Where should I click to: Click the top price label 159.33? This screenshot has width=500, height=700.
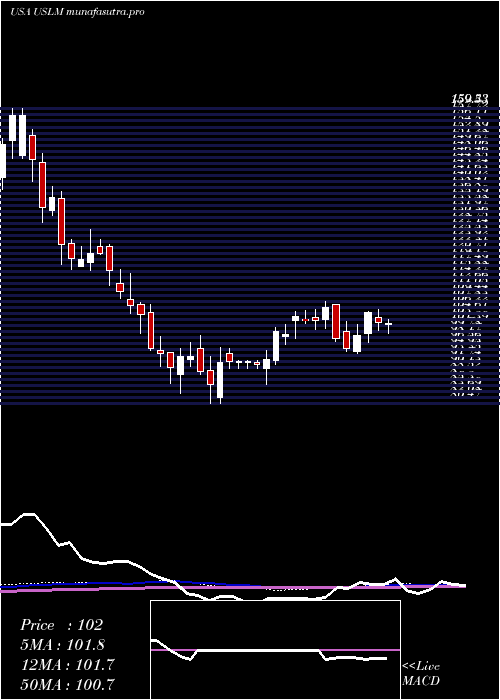click(470, 99)
